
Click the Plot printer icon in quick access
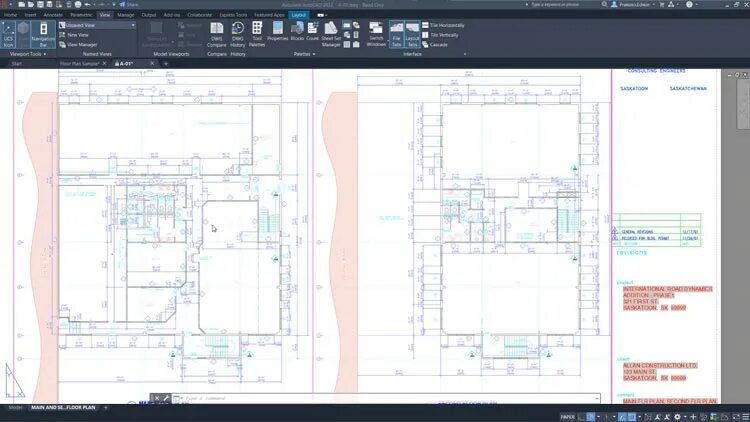click(x=78, y=4)
